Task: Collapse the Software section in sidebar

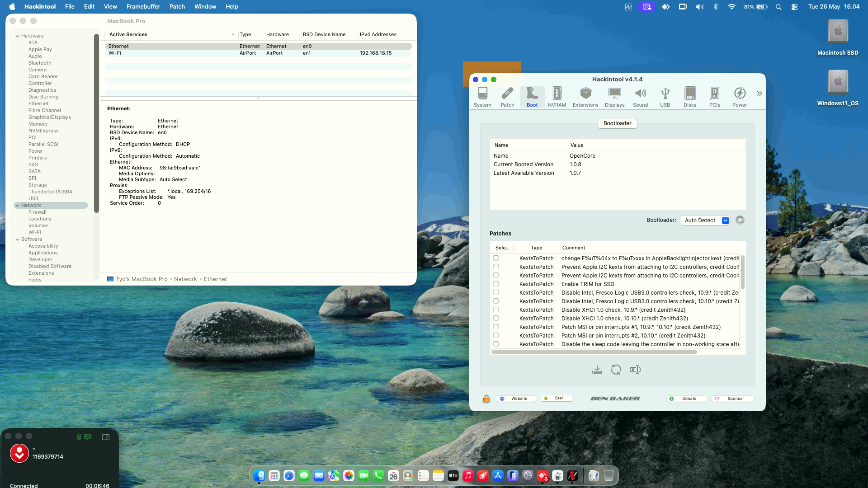Action: (x=18, y=239)
